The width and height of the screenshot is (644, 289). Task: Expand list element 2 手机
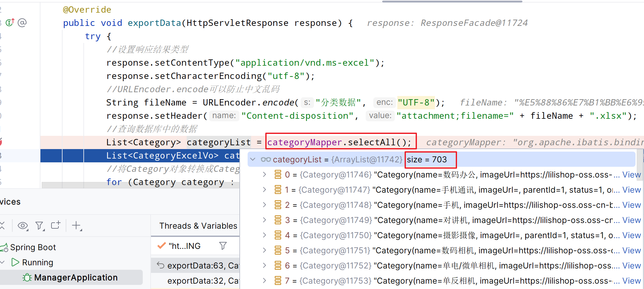point(264,205)
